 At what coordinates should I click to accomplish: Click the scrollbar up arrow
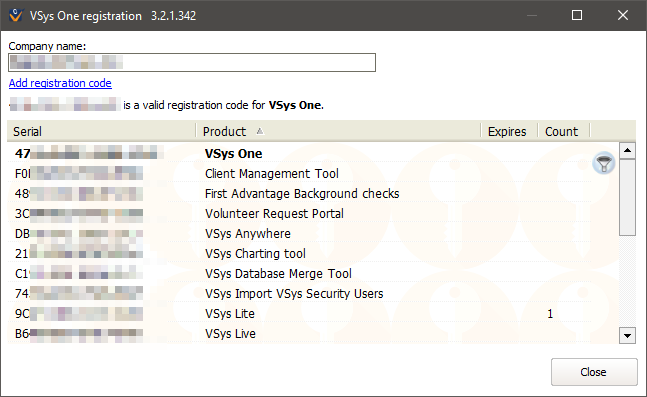[x=627, y=150]
